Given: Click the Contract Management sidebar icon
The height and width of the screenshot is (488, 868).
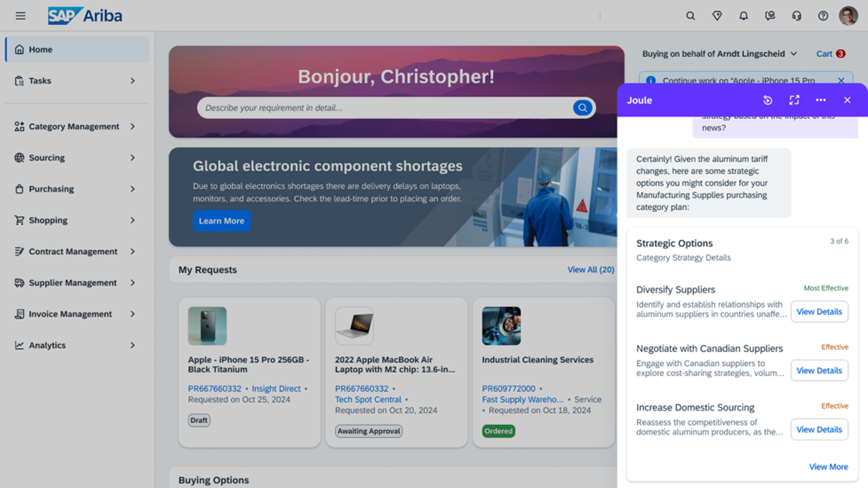Looking at the screenshot, I should coord(19,251).
